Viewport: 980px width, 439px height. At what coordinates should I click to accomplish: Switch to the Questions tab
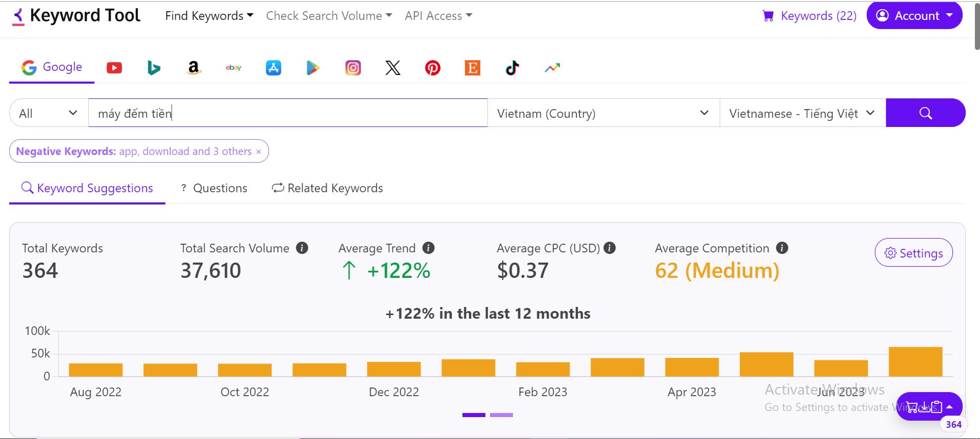[x=214, y=188]
